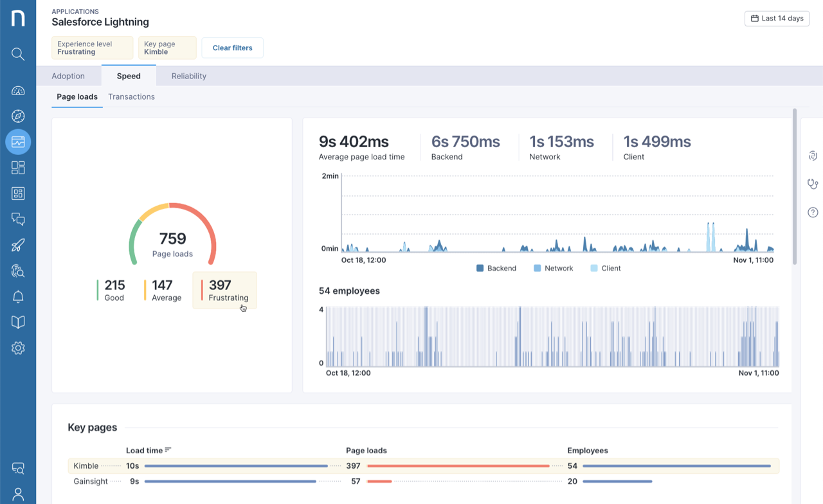This screenshot has width=823, height=504.
Task: Open the Transactions sub-tab
Action: 131,96
